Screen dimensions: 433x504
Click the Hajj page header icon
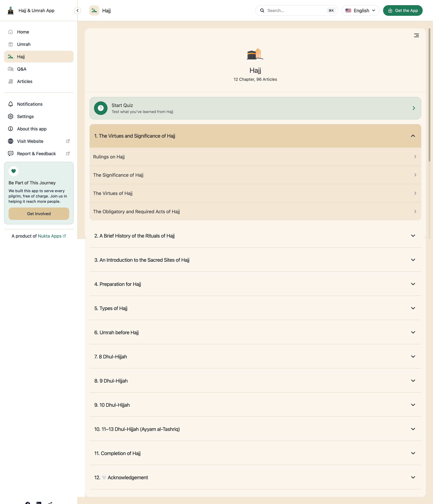[x=94, y=10]
